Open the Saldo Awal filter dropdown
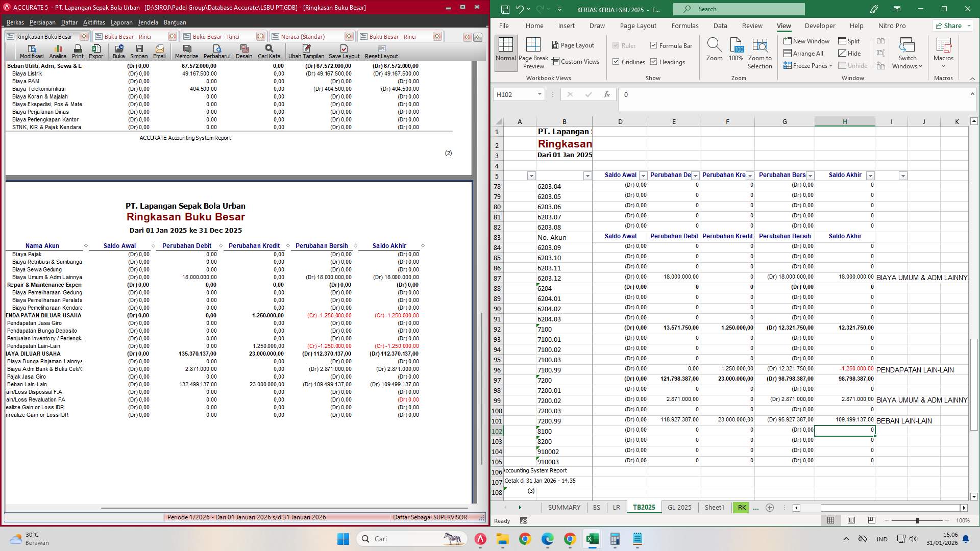This screenshot has width=980, height=551. (x=644, y=175)
